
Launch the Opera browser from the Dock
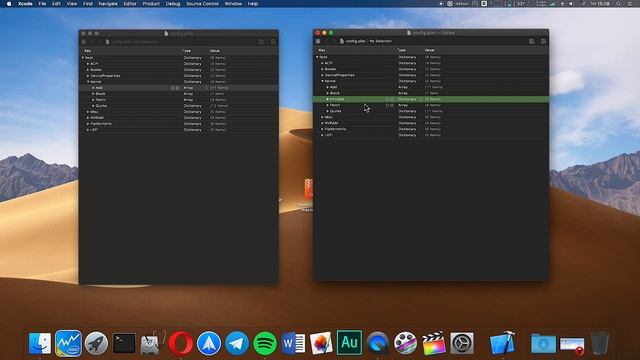pos(180,343)
